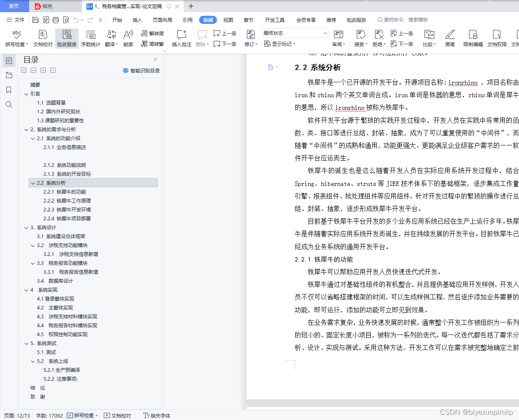
Task: Open 限制编辑 restrict editing
Action: pos(473,38)
